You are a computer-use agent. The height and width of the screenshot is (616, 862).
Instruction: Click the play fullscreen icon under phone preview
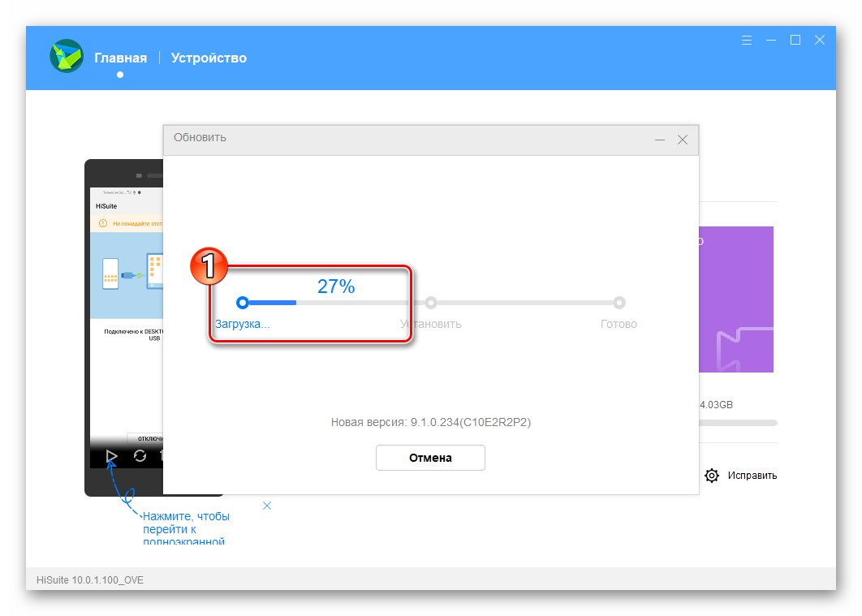click(x=111, y=456)
